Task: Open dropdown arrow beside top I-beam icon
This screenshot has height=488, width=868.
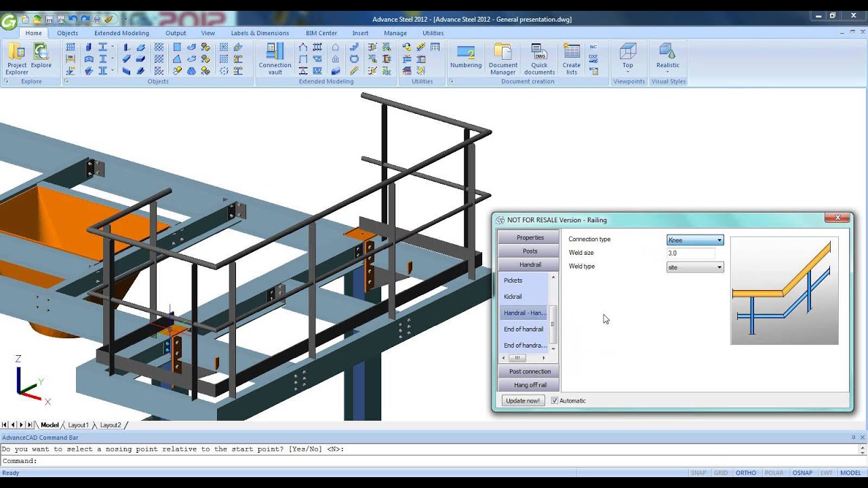Action: pyautogui.click(x=113, y=47)
